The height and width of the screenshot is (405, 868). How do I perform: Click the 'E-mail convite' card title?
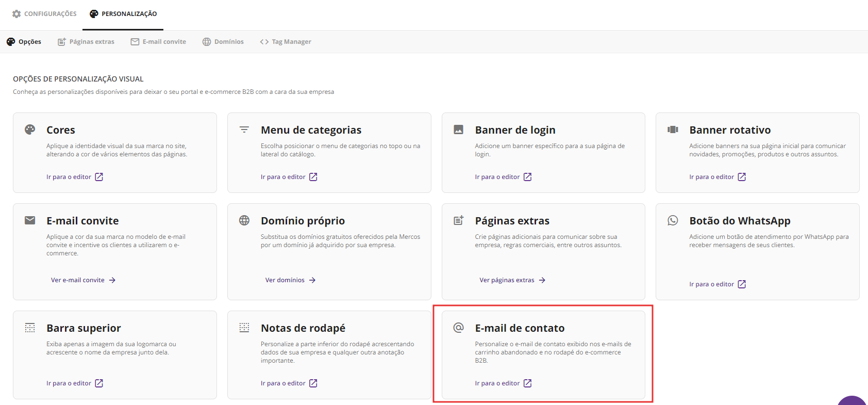point(82,221)
